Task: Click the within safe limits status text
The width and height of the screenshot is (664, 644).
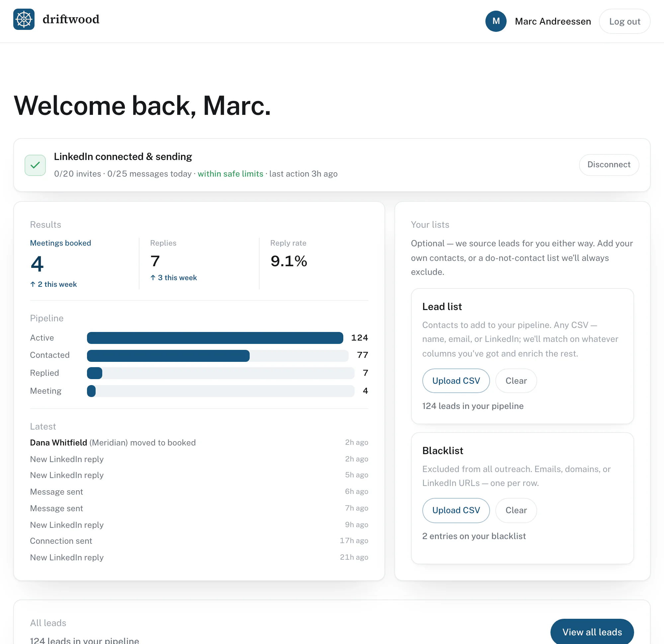Action: [x=230, y=174]
